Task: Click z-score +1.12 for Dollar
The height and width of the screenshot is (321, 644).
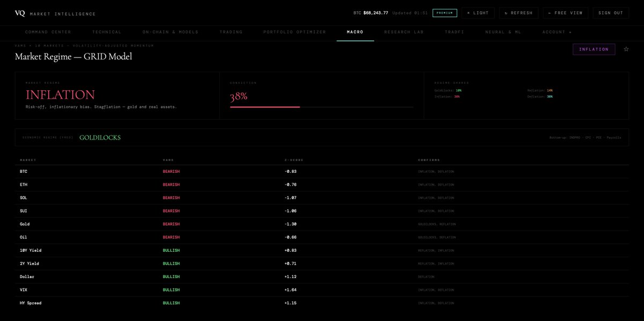Action: click(290, 276)
